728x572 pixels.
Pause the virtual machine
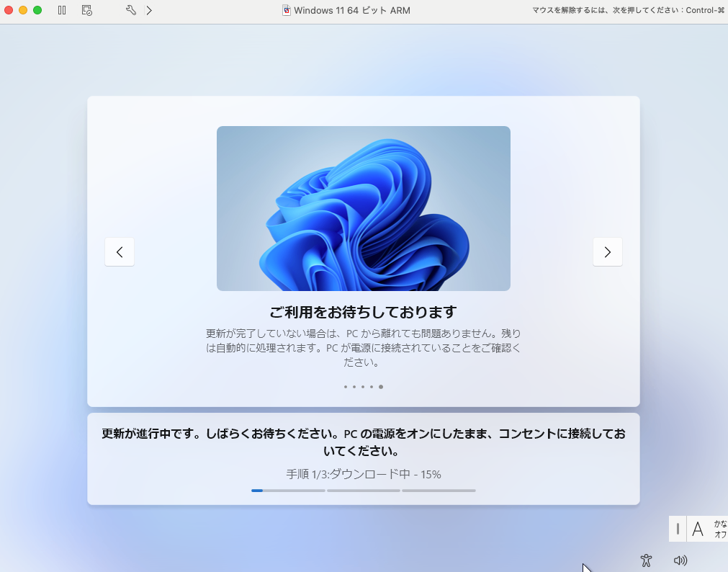[x=62, y=10]
